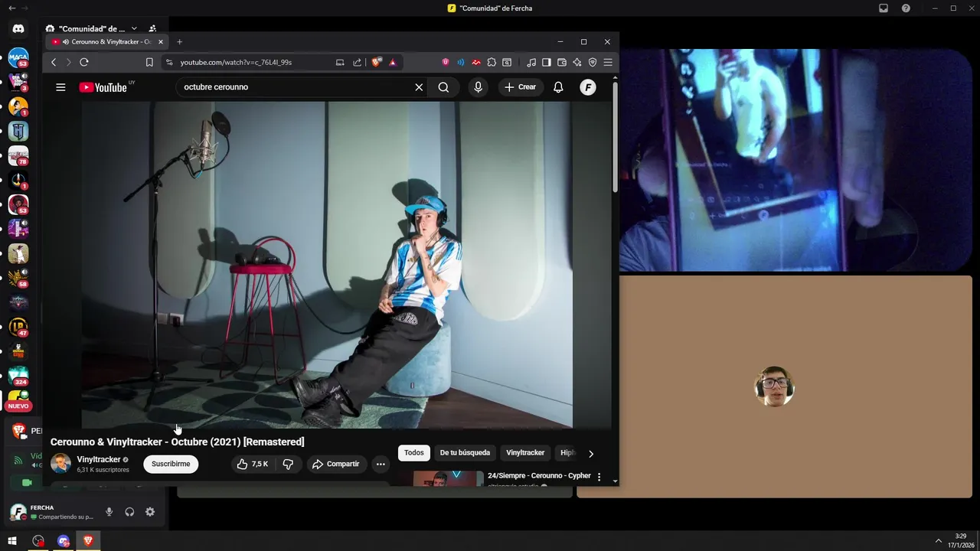Image resolution: width=980 pixels, height=551 pixels.
Task: Click the YouTube page vertical scrollbar
Action: click(615, 138)
